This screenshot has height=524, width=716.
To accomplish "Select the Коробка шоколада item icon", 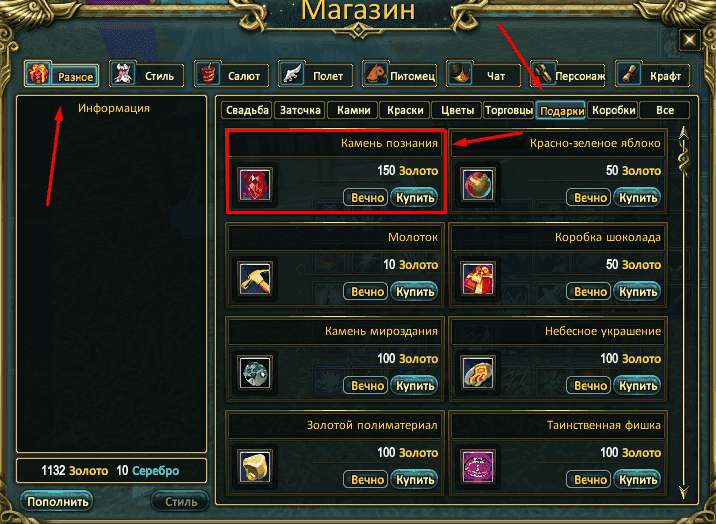I will click(x=478, y=278).
